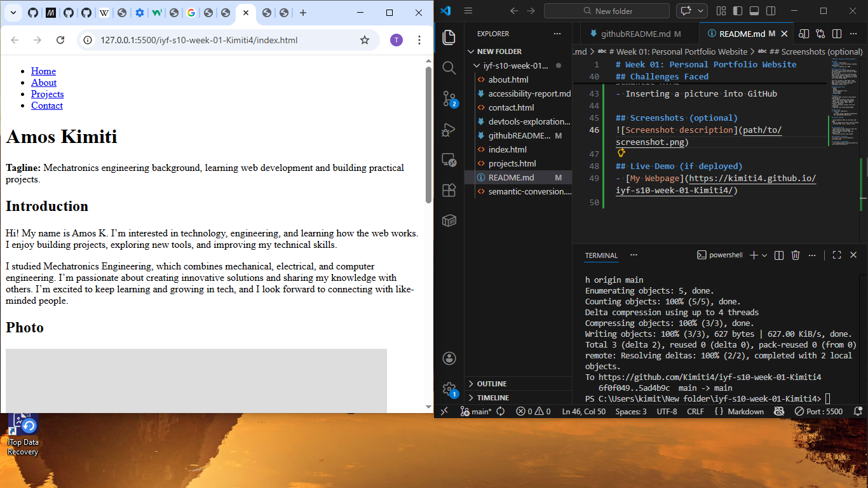Screen dimensions: 868x488
Task: Open markdown preview to the side
Action: click(x=804, y=34)
